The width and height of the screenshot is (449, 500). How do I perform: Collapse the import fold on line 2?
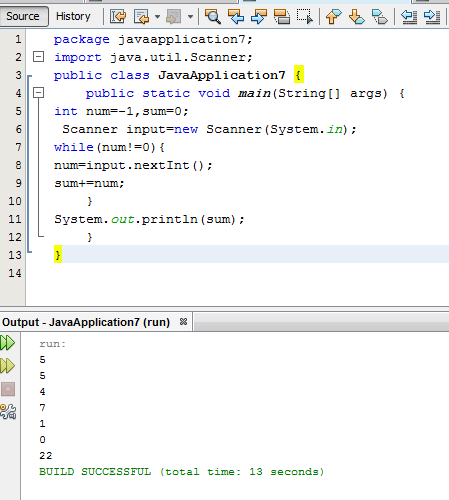click(x=39, y=57)
